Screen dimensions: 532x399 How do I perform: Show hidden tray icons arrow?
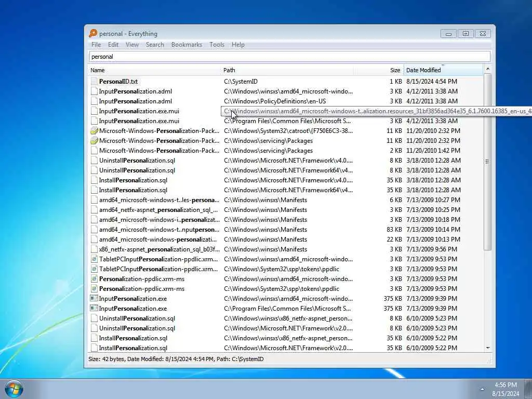tap(482, 389)
